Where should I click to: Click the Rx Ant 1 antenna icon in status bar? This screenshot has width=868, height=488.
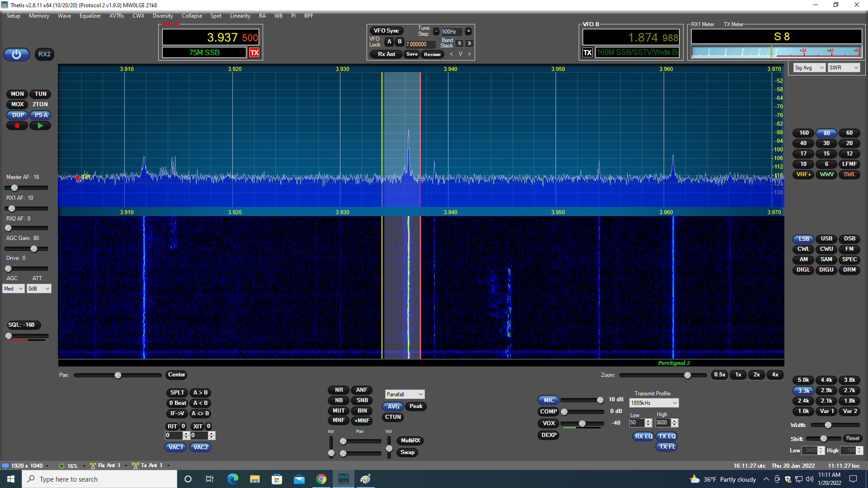click(x=93, y=465)
